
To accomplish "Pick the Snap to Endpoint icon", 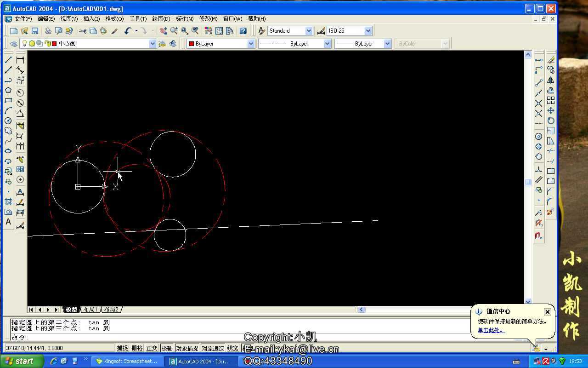I will coord(539,83).
